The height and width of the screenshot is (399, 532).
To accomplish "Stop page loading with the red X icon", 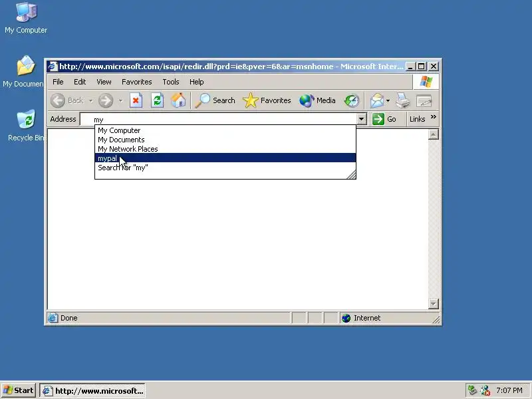I will tap(136, 100).
